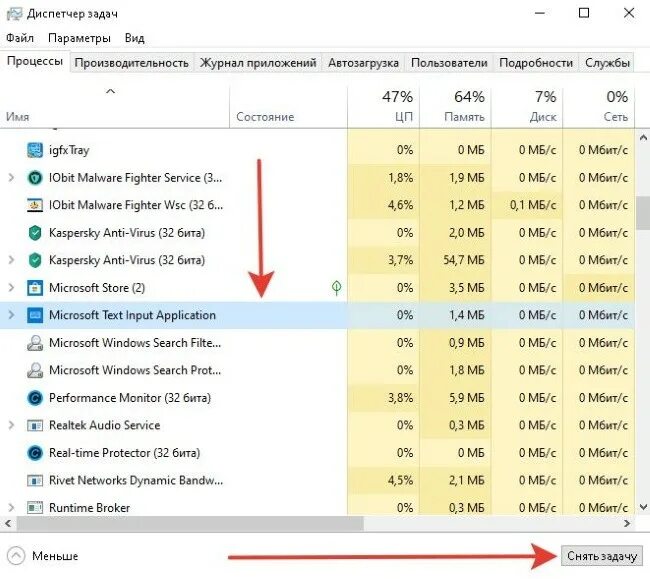Click the horizontal scrollbar left arrow
Image resolution: width=650 pixels, height=579 pixels.
(x=8, y=524)
